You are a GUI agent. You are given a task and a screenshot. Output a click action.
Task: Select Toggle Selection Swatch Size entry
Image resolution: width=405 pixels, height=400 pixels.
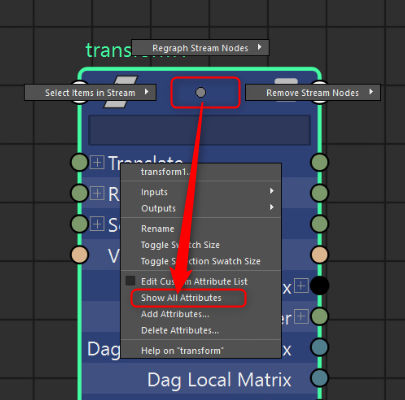click(x=201, y=261)
